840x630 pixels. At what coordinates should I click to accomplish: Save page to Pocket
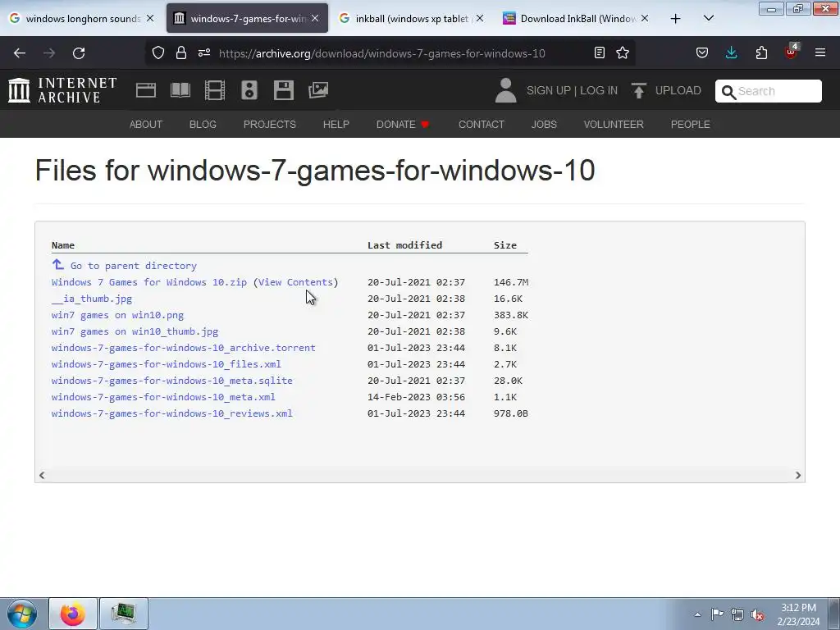pos(702,52)
